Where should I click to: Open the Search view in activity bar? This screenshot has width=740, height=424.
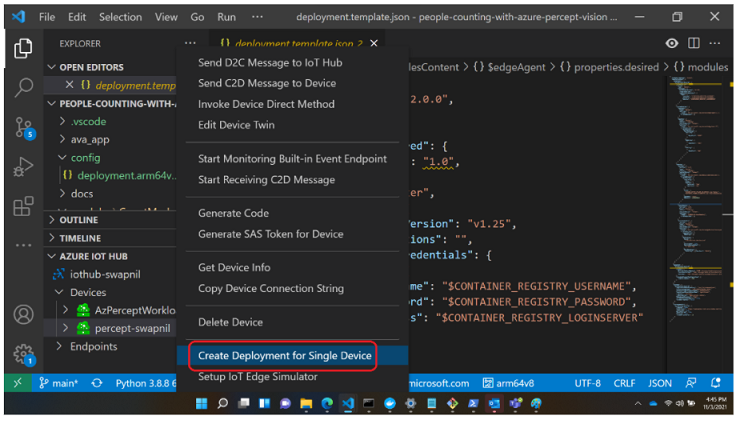pyautogui.click(x=23, y=87)
